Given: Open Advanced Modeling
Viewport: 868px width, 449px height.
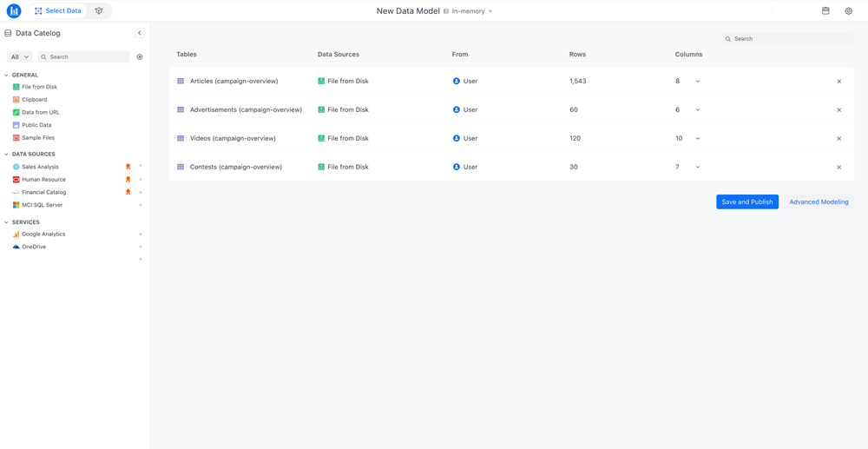Looking at the screenshot, I should pos(819,201).
